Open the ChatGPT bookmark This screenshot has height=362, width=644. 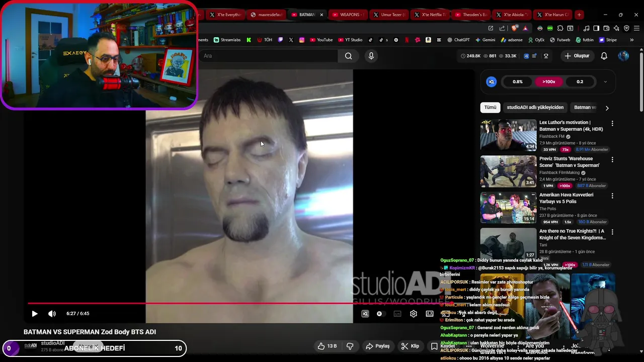pyautogui.click(x=458, y=40)
